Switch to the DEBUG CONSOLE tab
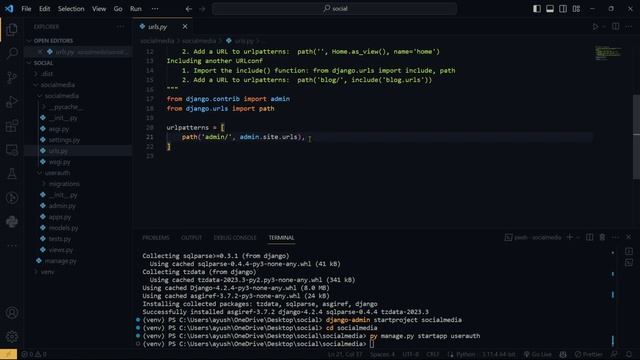The image size is (640, 360). (235, 238)
